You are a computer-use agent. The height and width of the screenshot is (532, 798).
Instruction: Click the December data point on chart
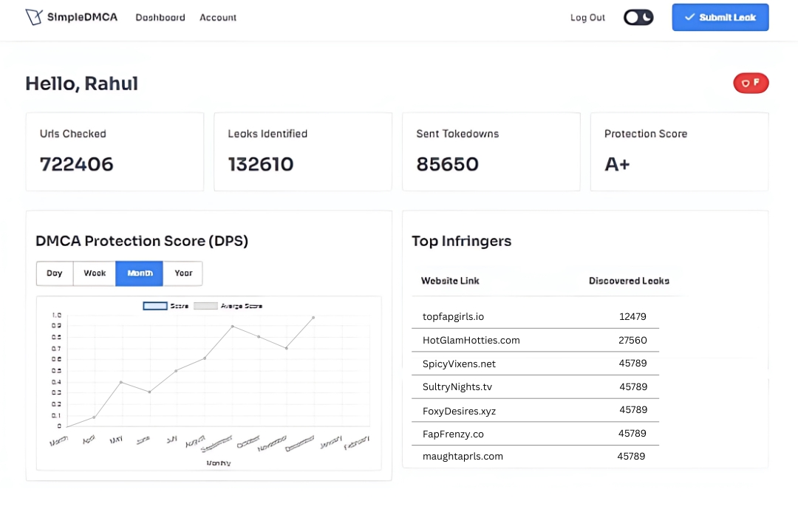point(313,318)
